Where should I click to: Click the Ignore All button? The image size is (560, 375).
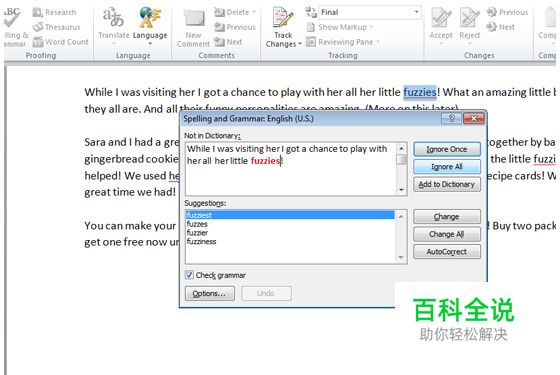click(447, 167)
